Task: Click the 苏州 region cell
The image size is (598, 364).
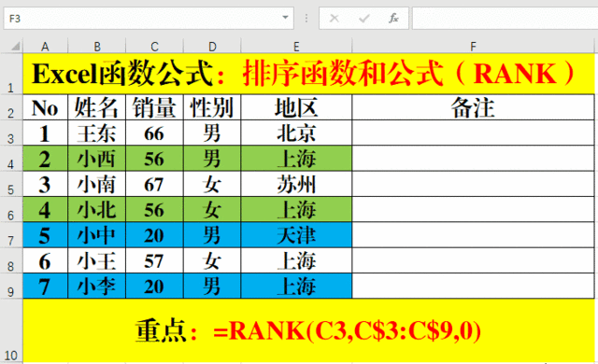Action: 296,184
